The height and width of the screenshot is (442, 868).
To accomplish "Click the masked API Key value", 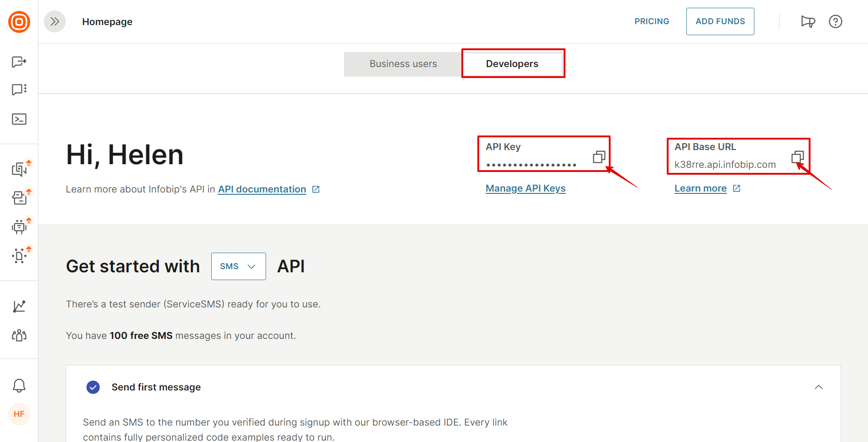I will tap(531, 165).
